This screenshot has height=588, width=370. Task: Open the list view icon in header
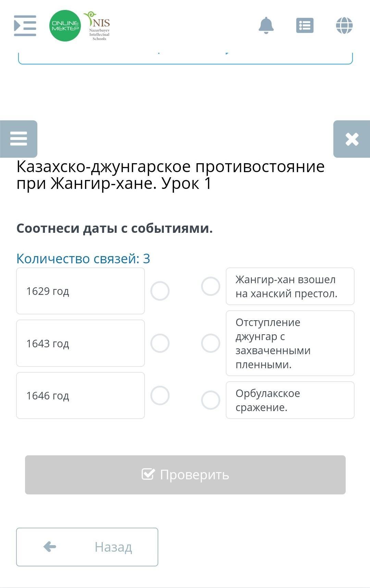(305, 26)
